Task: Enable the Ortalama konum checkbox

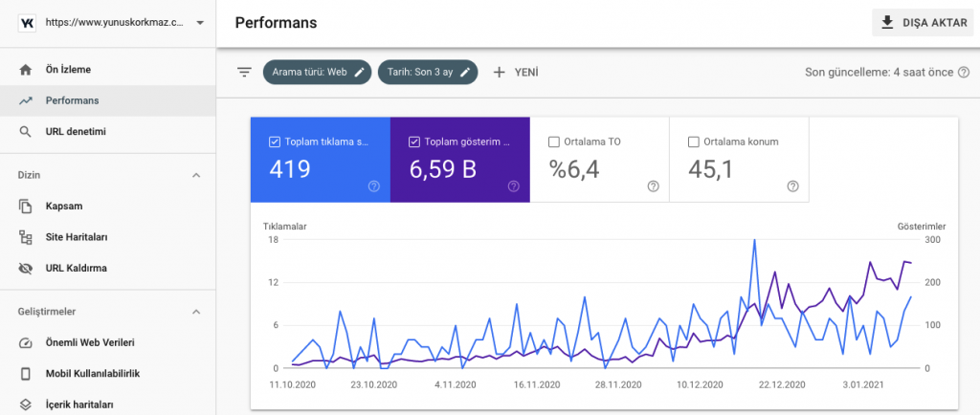Action: [x=694, y=142]
